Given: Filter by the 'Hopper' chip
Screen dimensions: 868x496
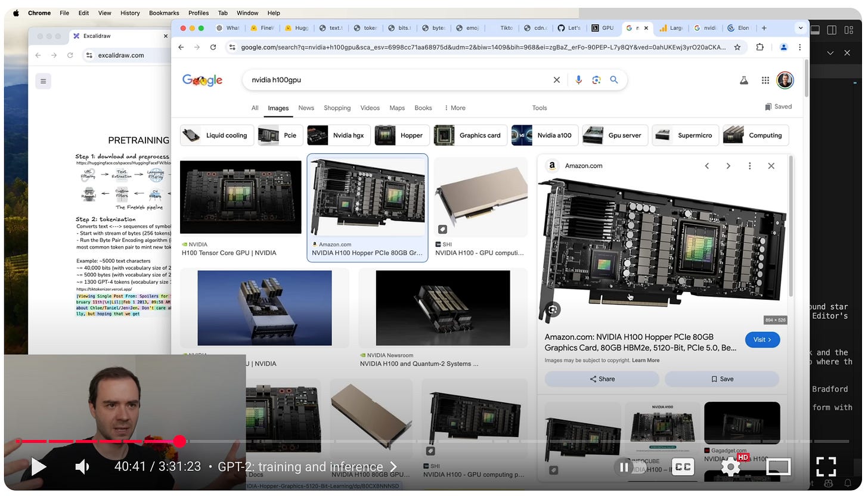Looking at the screenshot, I should [401, 135].
